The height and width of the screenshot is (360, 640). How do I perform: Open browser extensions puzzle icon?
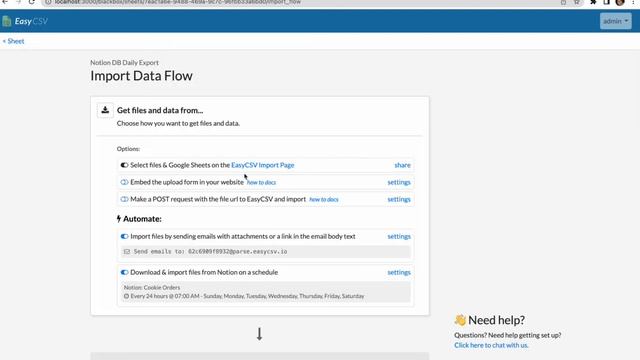point(593,2)
